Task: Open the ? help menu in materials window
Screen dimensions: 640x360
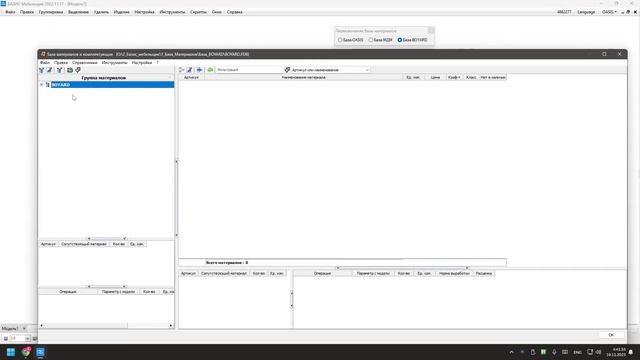Action: point(157,62)
